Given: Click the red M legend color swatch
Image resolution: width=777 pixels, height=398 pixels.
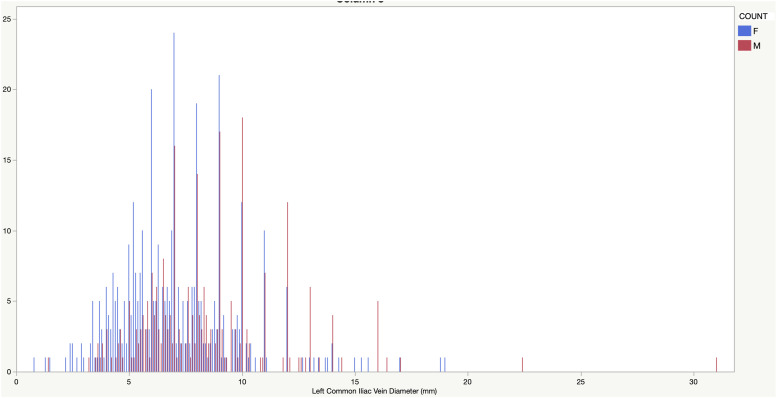Looking at the screenshot, I should click(744, 45).
